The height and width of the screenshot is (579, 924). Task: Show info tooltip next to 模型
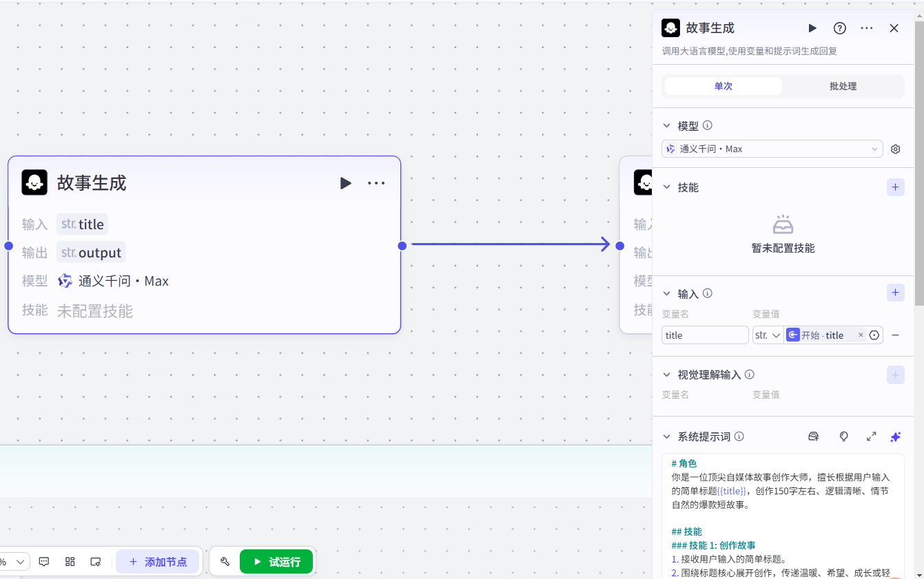point(707,125)
